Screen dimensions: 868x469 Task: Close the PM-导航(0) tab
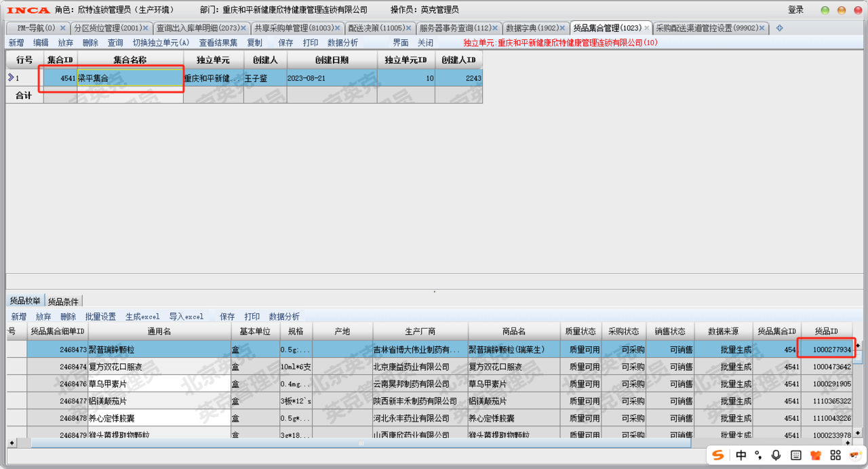(63, 28)
